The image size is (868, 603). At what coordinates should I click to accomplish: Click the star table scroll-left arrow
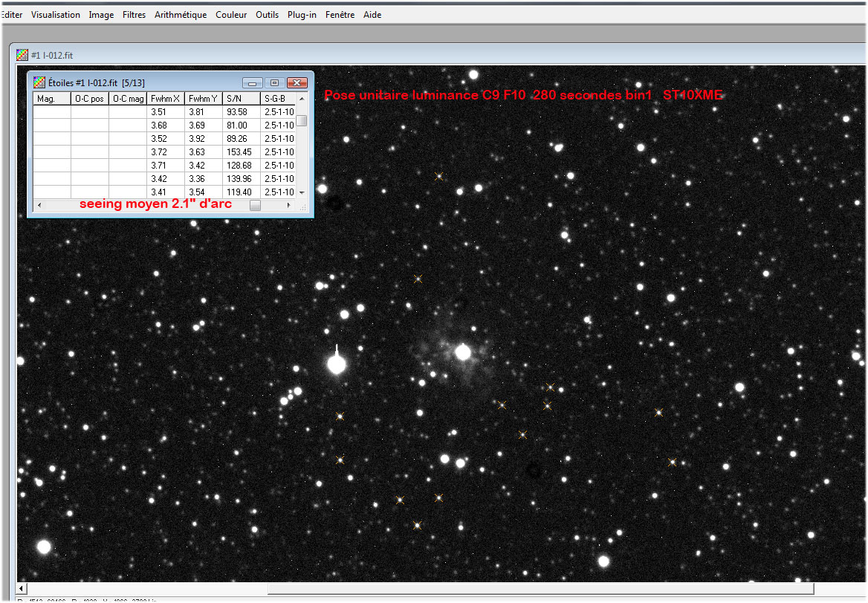coord(39,205)
